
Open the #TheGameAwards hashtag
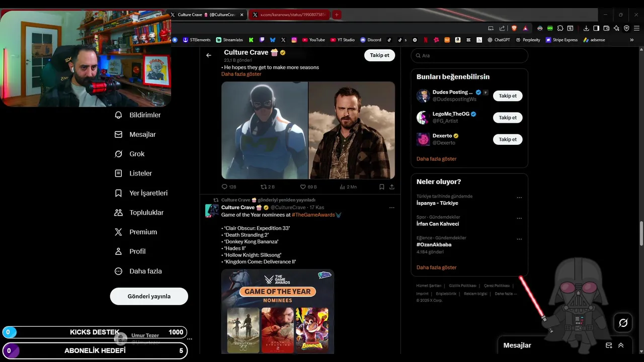(313, 215)
